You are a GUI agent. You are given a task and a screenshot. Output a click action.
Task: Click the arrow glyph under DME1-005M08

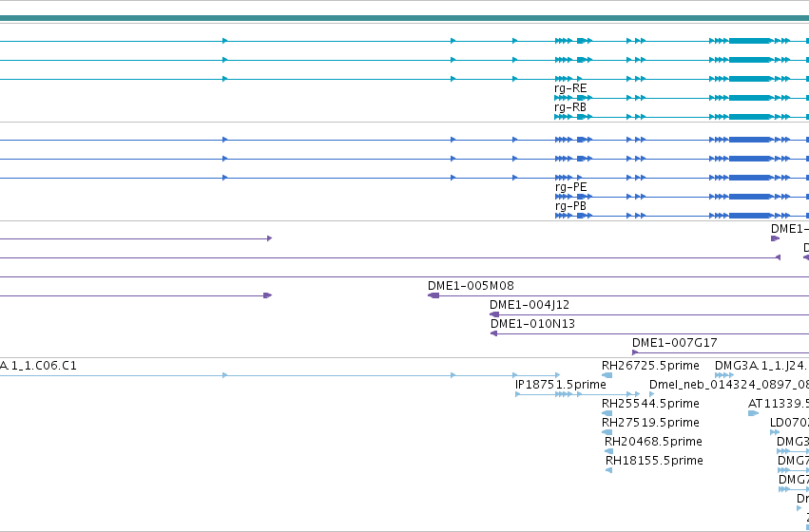(433, 295)
